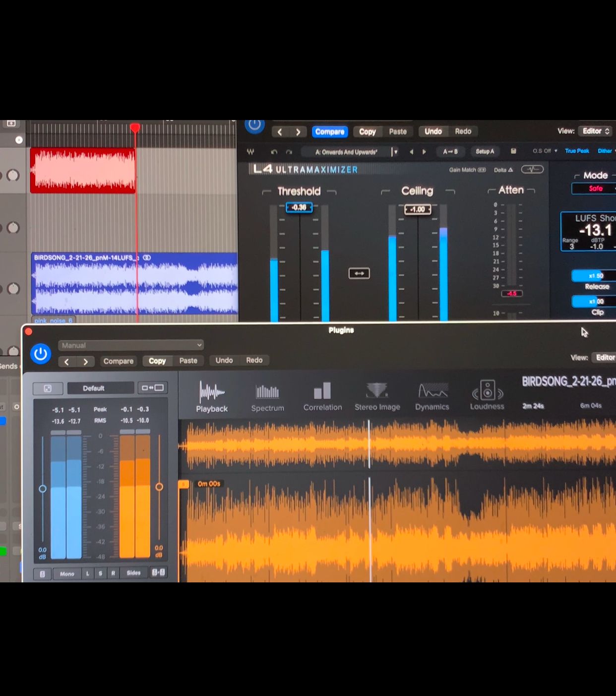Viewport: 616px width, 696px height.
Task: Open the Dynamics view
Action: (432, 397)
